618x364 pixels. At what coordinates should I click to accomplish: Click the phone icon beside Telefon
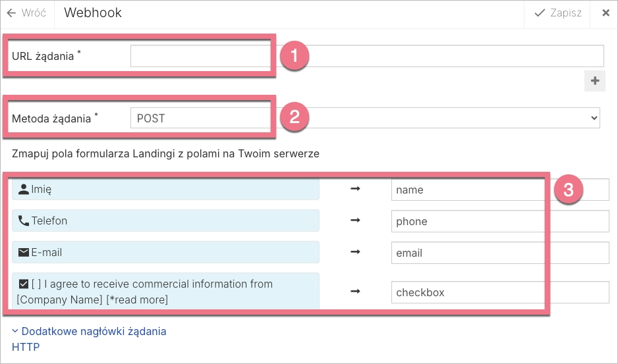[24, 221]
